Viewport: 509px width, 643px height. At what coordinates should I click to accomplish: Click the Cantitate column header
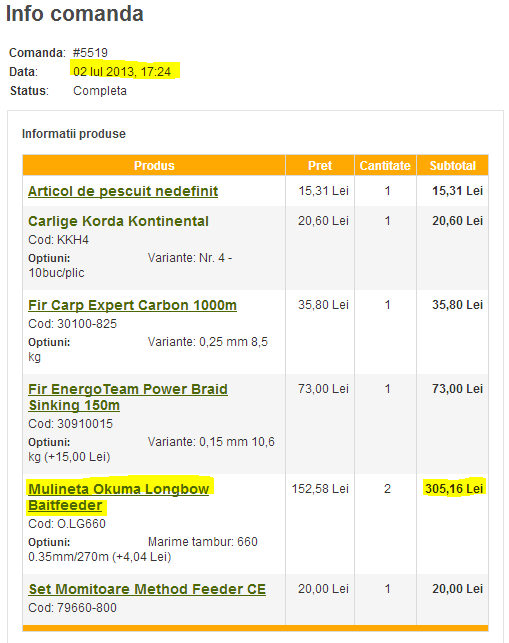click(x=385, y=166)
